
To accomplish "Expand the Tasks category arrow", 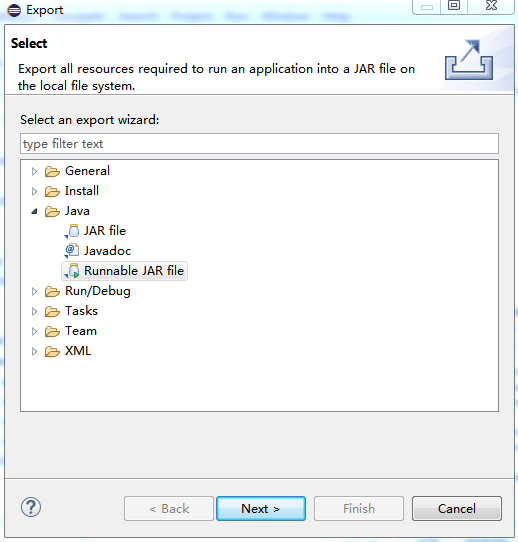I will 34,311.
